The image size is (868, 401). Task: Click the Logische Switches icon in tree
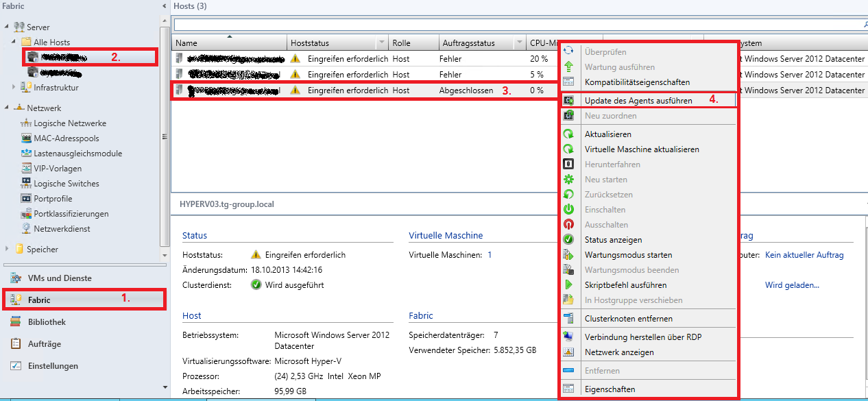click(26, 184)
